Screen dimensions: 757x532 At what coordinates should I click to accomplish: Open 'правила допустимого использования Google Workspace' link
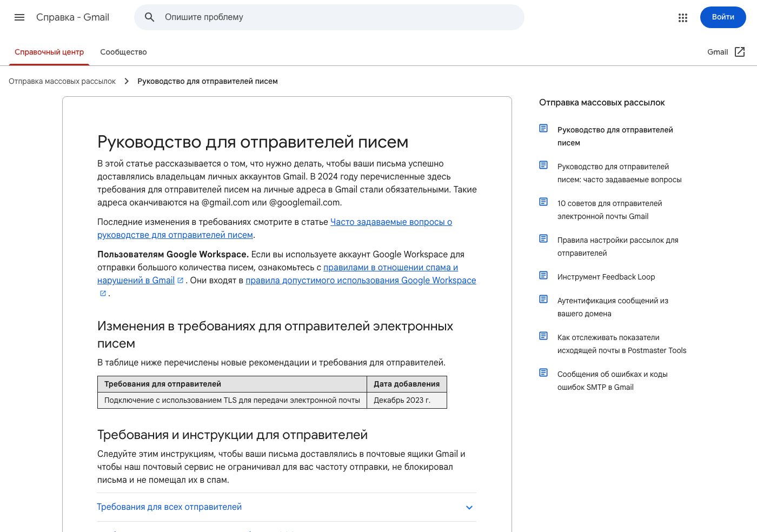(x=361, y=280)
